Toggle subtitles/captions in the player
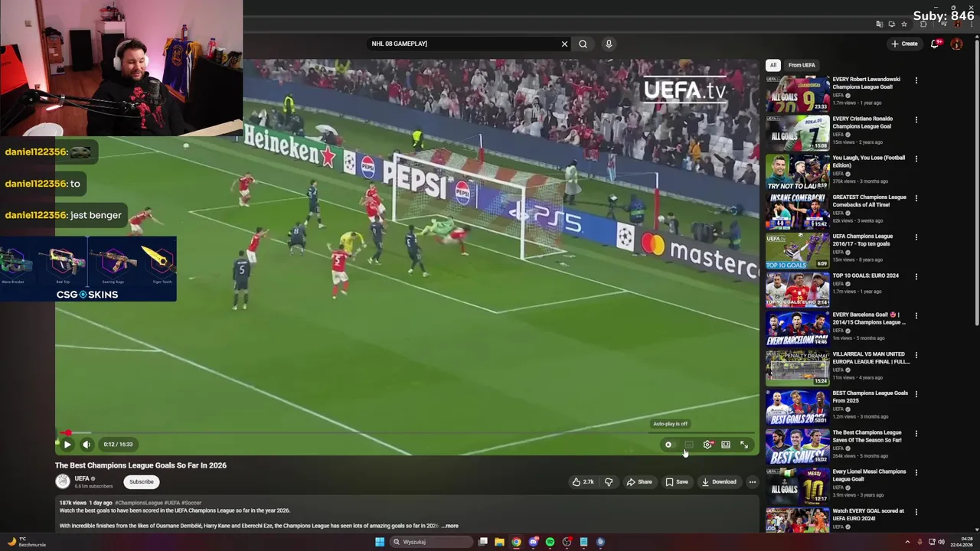980x551 pixels. point(689,445)
